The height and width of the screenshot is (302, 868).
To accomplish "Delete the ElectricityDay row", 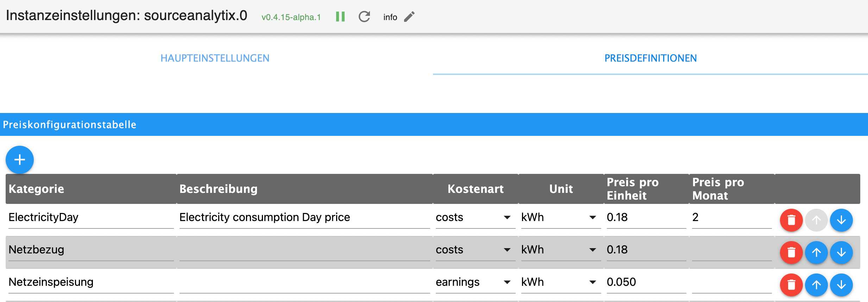I will click(791, 220).
